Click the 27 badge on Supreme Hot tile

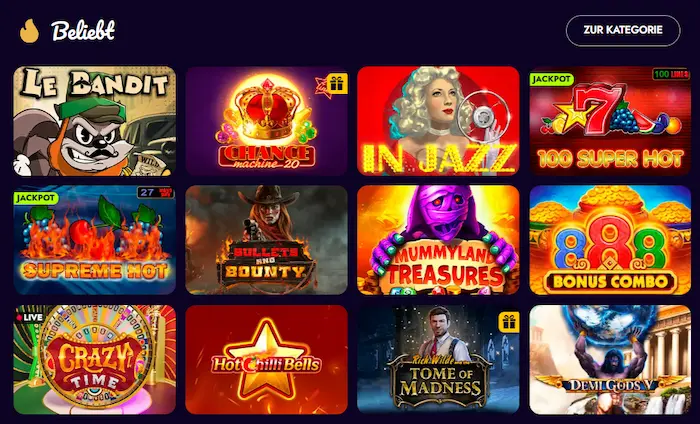[x=155, y=193]
